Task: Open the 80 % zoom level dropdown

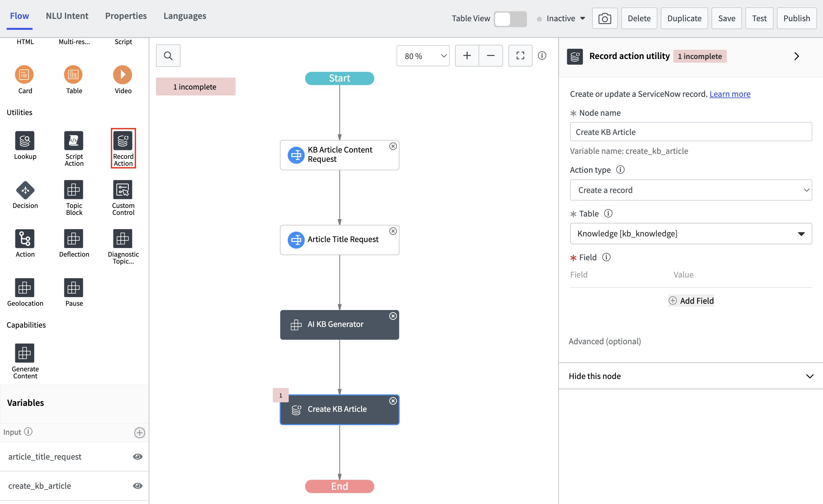Action: 423,56
